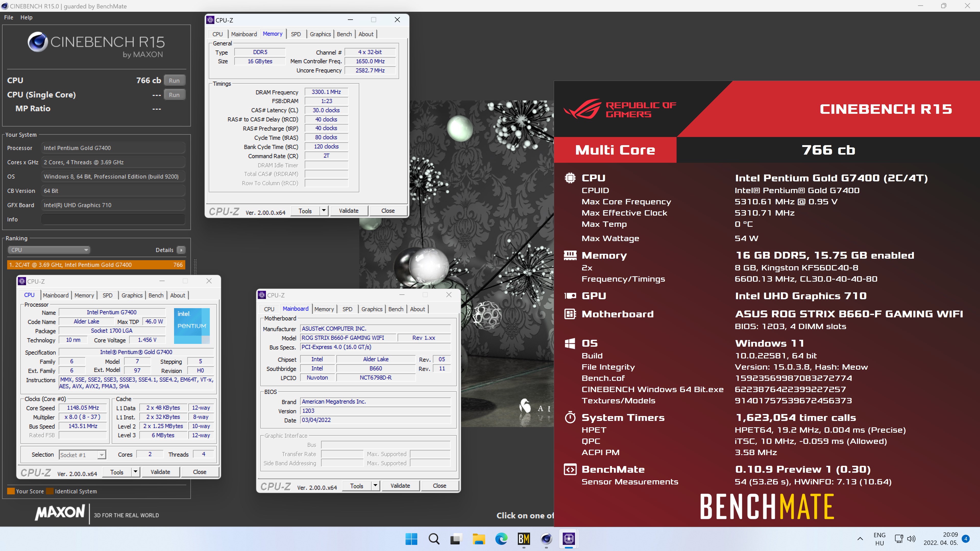Click CPU-Z icon in Mainboard window title
The image size is (980, 551).
(262, 295)
